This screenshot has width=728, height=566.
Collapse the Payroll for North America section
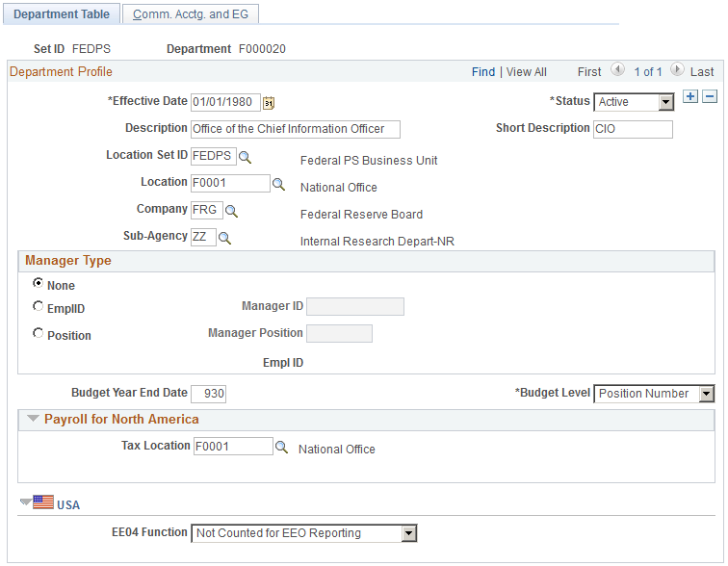click(x=33, y=419)
